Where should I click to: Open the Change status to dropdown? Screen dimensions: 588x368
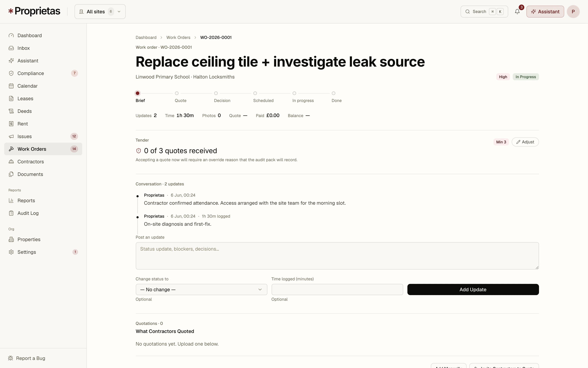201,290
